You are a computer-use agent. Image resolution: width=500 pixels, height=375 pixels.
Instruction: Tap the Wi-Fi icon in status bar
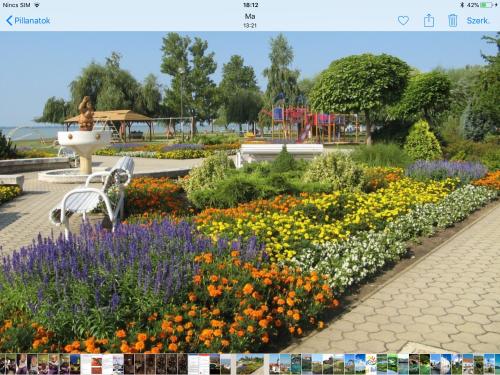pyautogui.click(x=37, y=5)
